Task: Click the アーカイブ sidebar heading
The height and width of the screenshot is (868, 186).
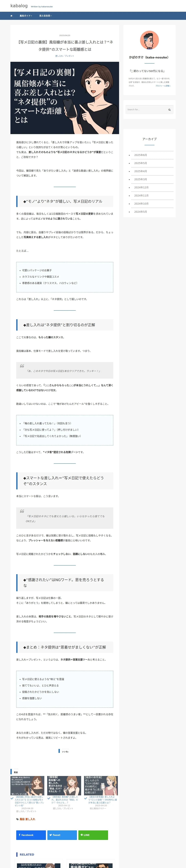Action: coord(149,139)
